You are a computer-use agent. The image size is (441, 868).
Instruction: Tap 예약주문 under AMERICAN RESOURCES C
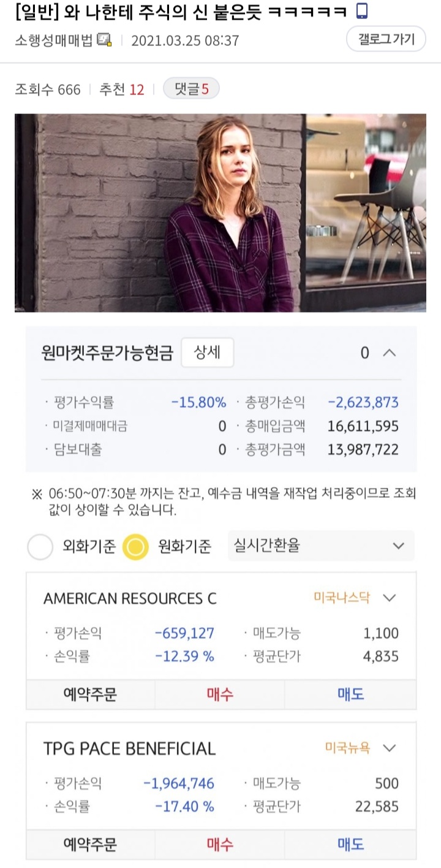pyautogui.click(x=90, y=695)
